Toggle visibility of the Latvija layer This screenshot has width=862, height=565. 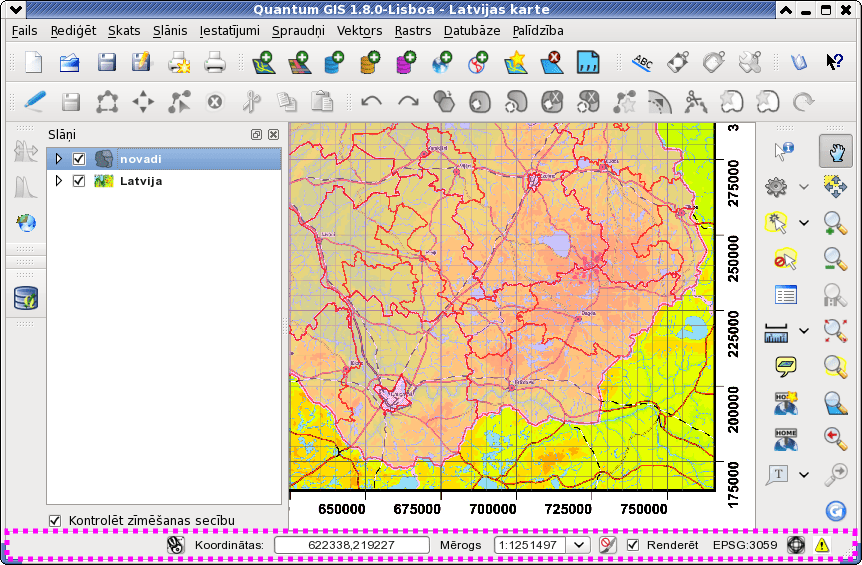click(x=79, y=181)
